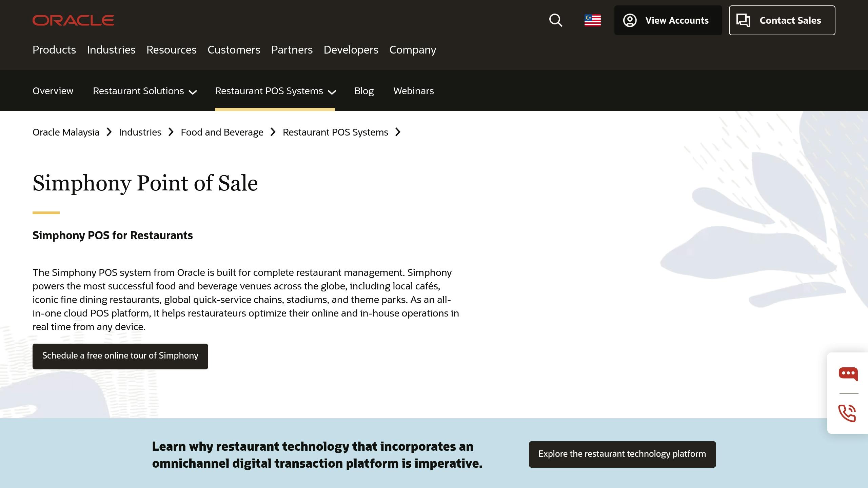Click the chevron after Restaurant POS Systems breadcrumb
This screenshot has height=488, width=868.
coord(398,132)
